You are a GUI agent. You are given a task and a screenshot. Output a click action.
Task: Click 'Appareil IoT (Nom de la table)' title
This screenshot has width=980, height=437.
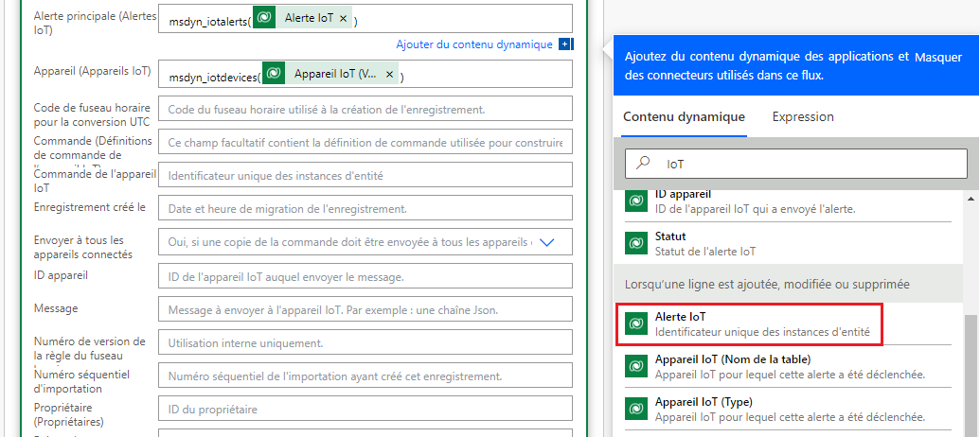733,359
